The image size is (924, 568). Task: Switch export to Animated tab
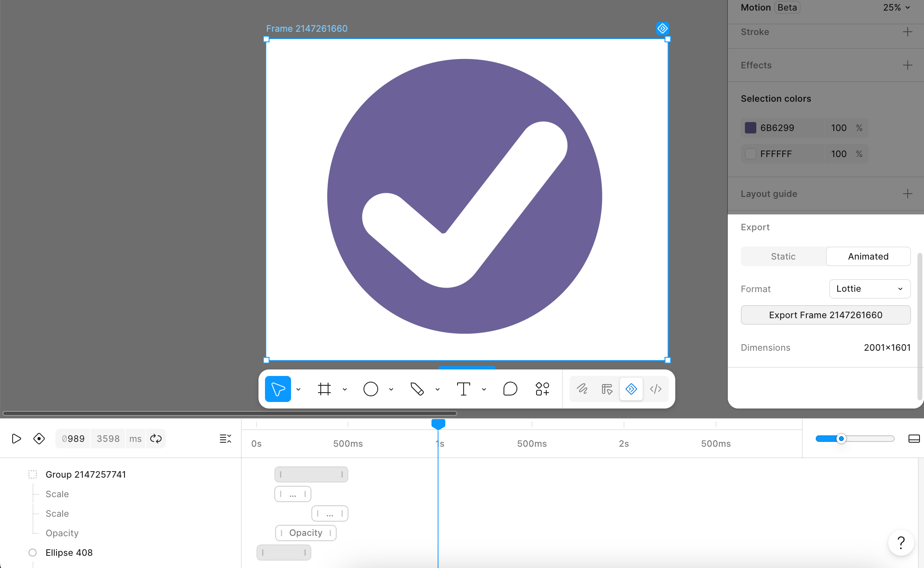(868, 256)
